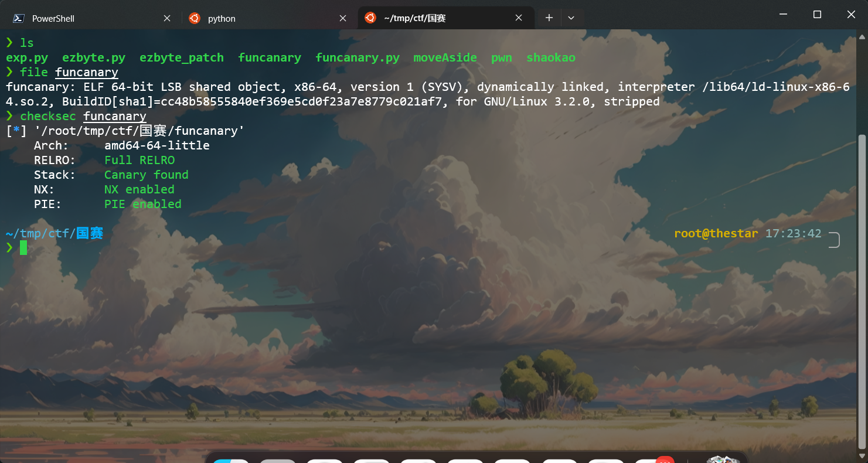868x463 pixels.
Task: Click funcanary.py in the ls output
Action: 358,57
